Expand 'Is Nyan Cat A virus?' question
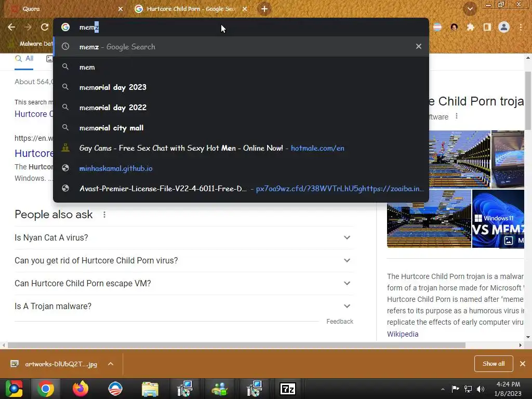Viewport: 532px width, 399px height. pos(184,237)
